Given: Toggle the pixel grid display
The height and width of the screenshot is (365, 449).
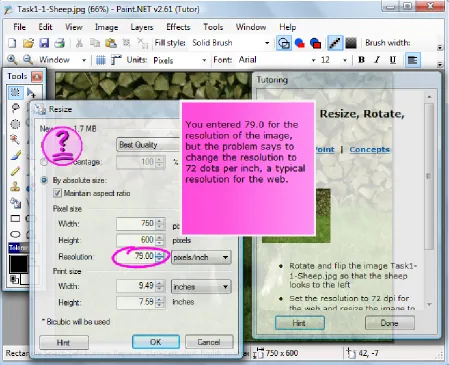Looking at the screenshot, I should point(100,60).
